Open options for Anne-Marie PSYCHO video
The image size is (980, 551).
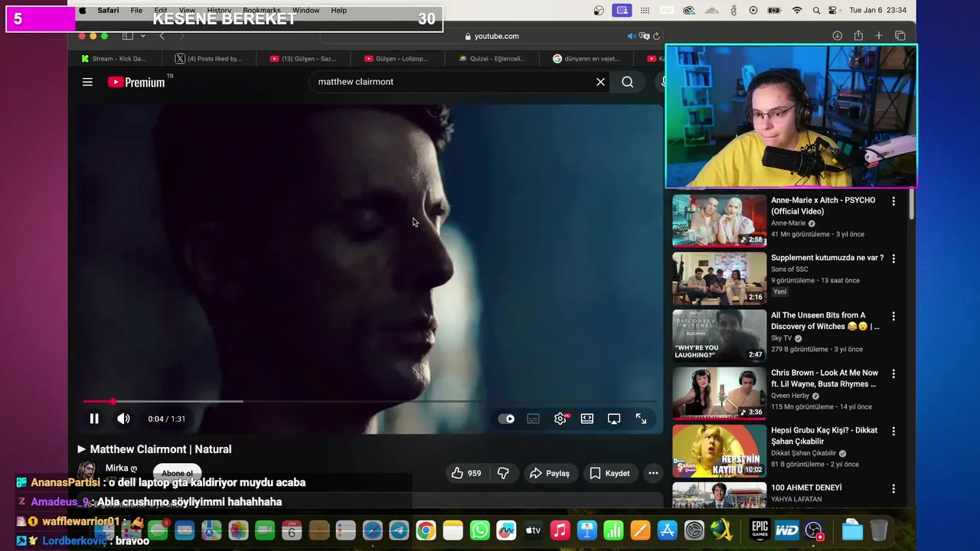(x=893, y=201)
